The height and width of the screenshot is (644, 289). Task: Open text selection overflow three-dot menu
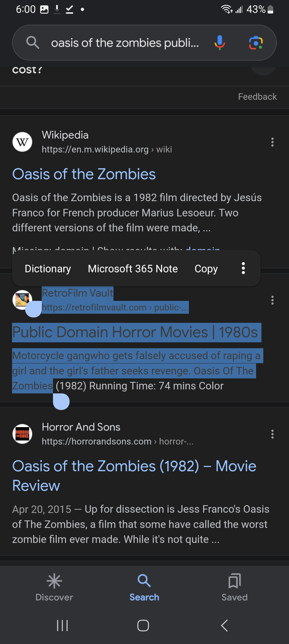(x=243, y=268)
